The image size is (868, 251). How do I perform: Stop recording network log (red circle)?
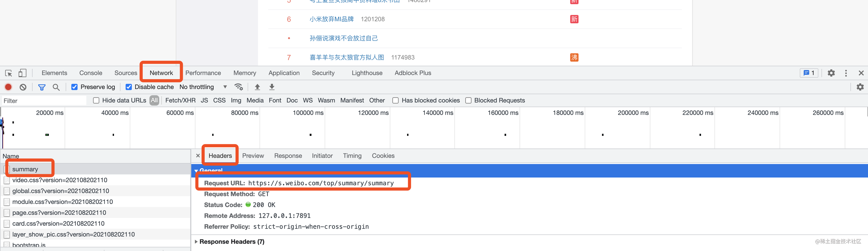(x=8, y=87)
